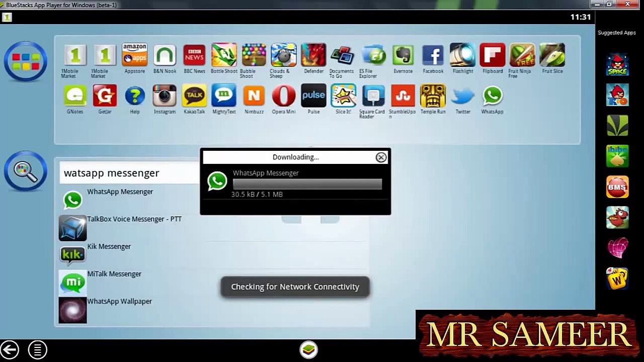Open the suggested pink heart app
Image resolution: width=644 pixels, height=362 pixels.
(617, 248)
